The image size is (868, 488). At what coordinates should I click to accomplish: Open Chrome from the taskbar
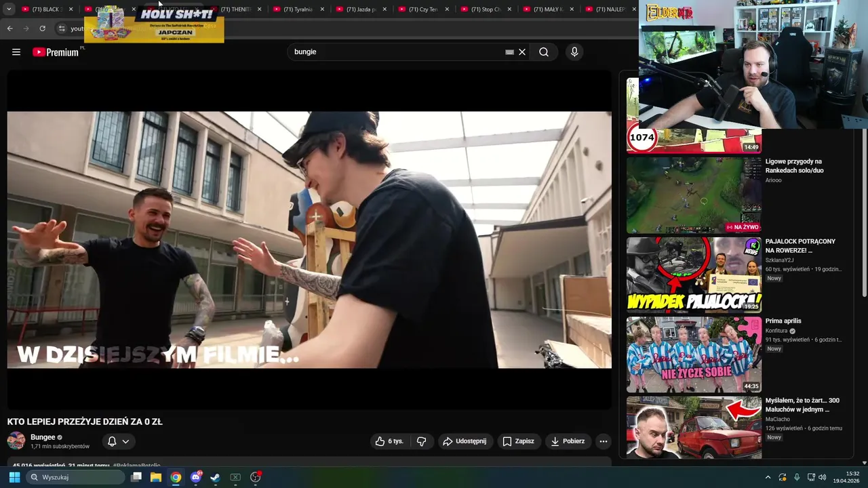(176, 477)
